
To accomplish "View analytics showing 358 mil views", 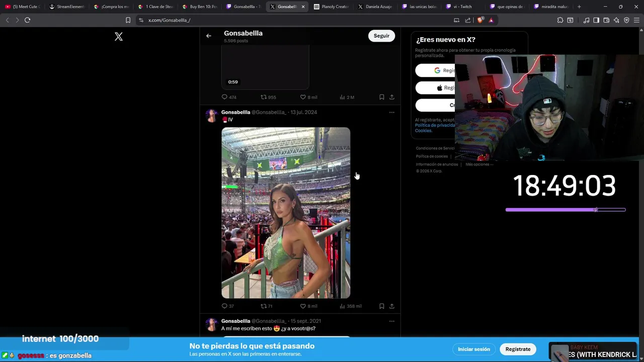I will [x=351, y=306].
